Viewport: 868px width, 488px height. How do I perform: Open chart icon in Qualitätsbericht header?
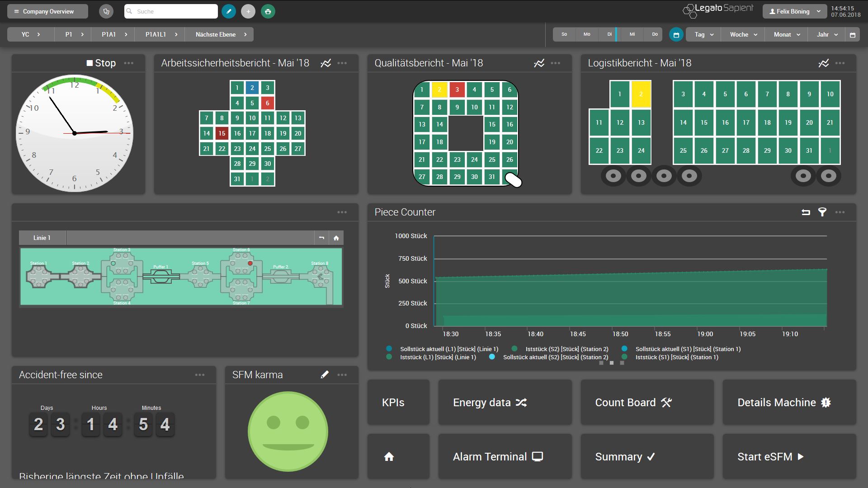539,63
